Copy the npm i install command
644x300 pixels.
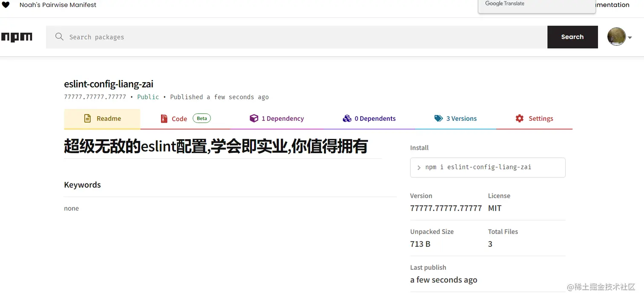pyautogui.click(x=488, y=167)
